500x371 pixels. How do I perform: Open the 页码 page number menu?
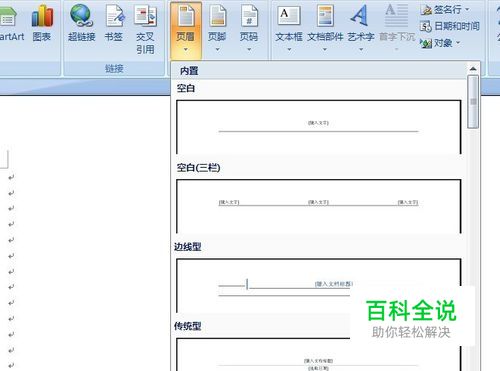249,28
